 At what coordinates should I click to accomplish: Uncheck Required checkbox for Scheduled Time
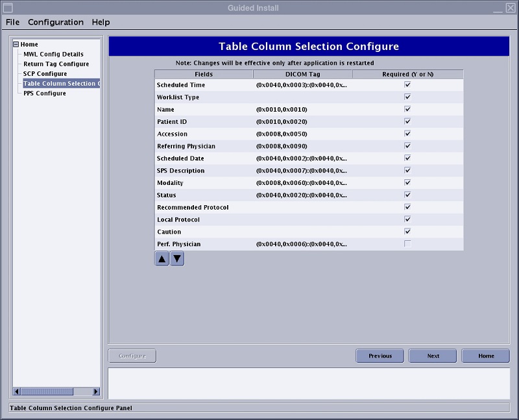pos(407,85)
